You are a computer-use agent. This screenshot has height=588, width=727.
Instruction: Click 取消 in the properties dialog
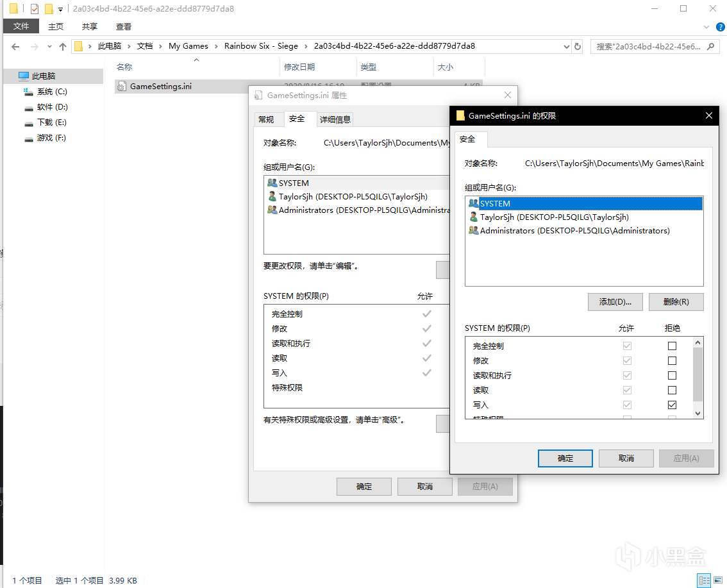(424, 487)
